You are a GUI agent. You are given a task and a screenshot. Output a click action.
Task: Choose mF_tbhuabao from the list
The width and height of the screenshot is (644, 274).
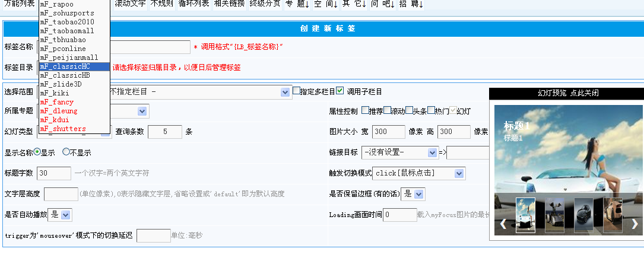(x=74, y=40)
